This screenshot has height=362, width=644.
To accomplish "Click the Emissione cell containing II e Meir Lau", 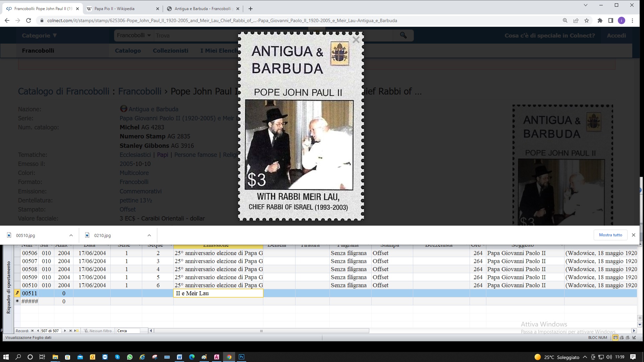I will [218, 293].
